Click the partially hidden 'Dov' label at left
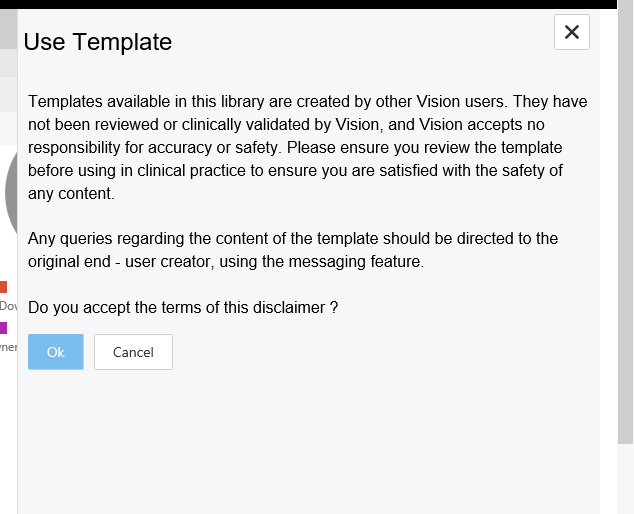 8,305
